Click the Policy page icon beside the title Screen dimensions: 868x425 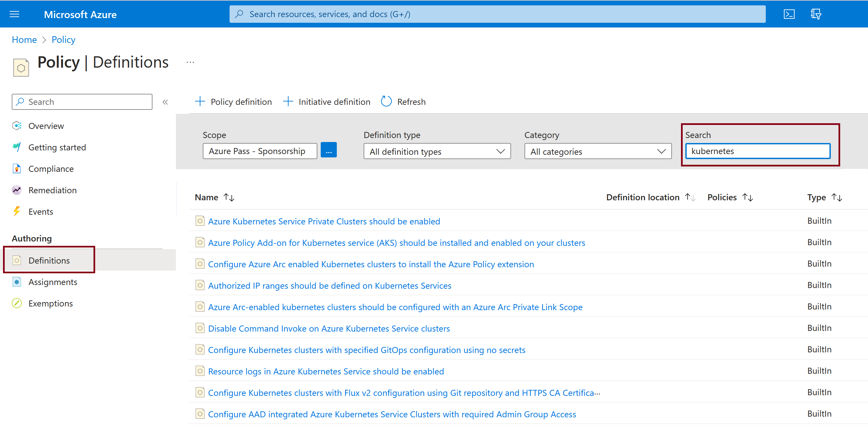21,67
